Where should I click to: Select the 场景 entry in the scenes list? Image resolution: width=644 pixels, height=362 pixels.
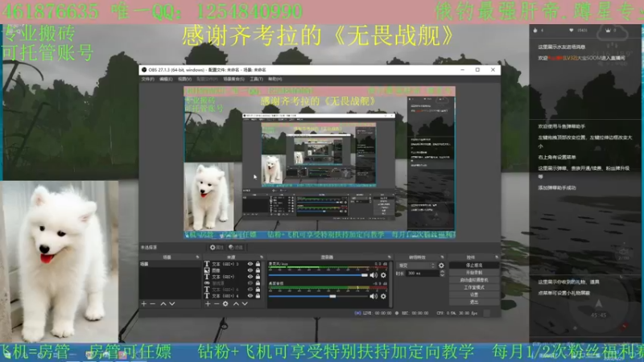click(x=170, y=264)
